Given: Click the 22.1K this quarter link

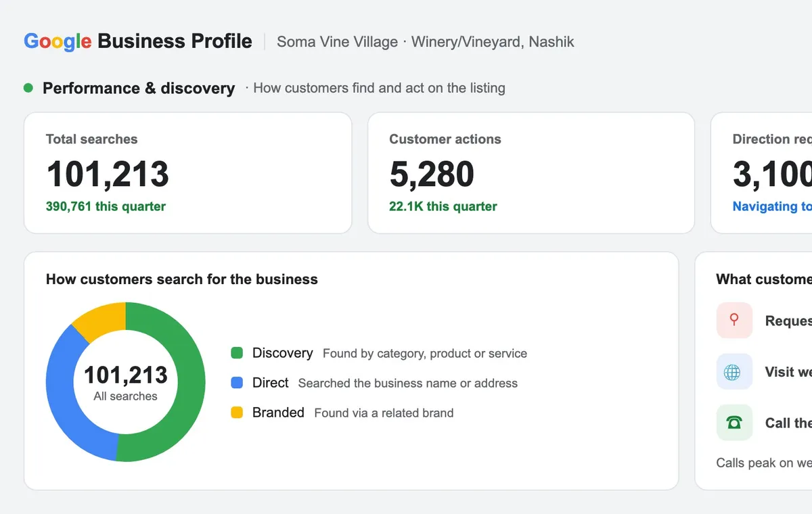Looking at the screenshot, I should (x=443, y=206).
